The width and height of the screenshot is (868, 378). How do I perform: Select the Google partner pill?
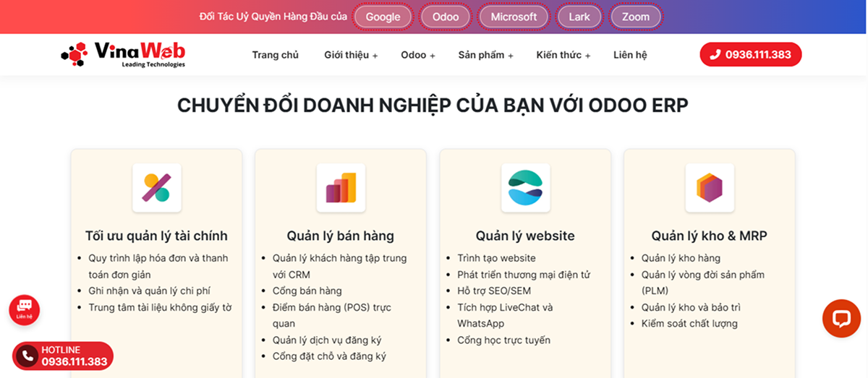click(x=383, y=17)
